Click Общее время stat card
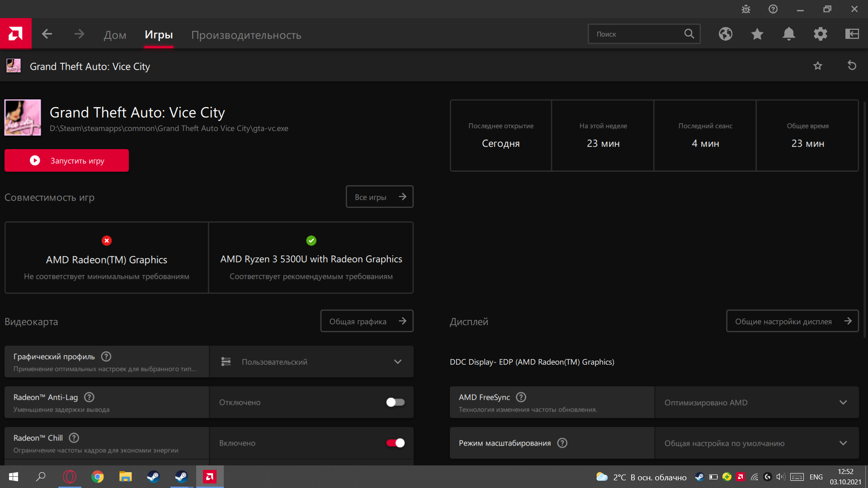This screenshot has width=868, height=488. pyautogui.click(x=807, y=136)
